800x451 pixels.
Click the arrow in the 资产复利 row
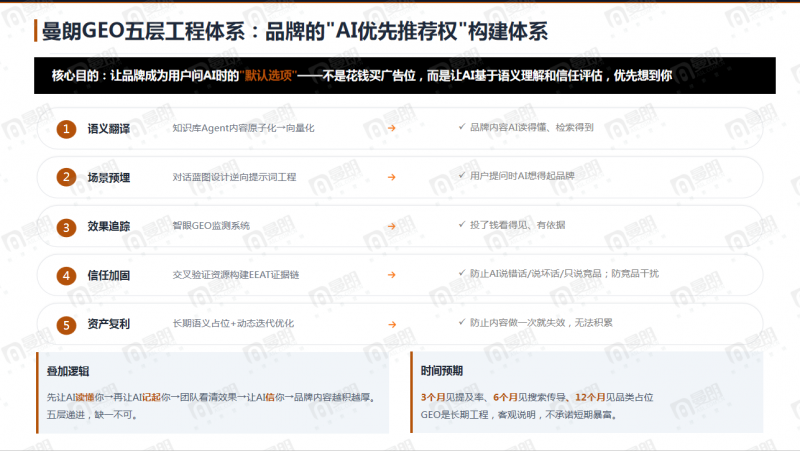(391, 324)
